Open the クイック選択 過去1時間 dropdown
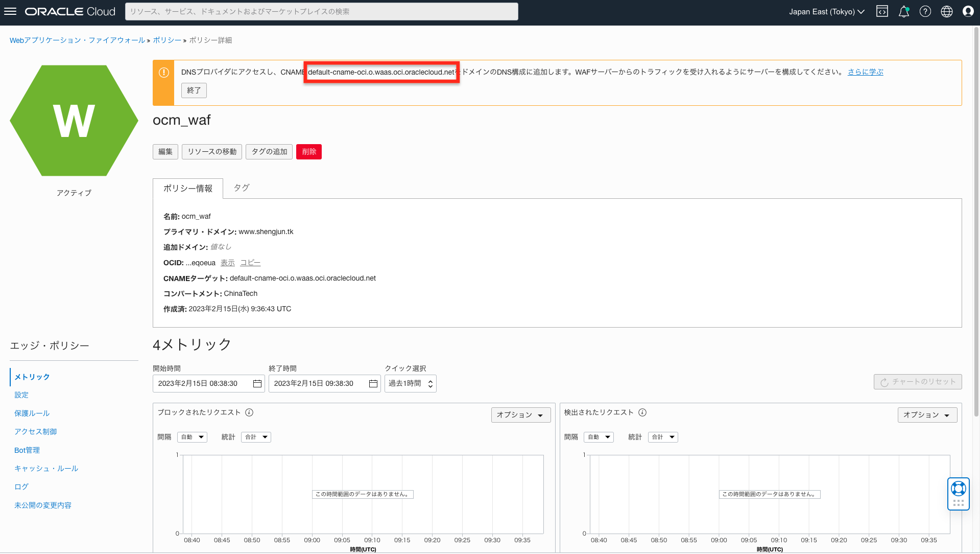Viewport: 980px width, 554px height. (x=411, y=383)
